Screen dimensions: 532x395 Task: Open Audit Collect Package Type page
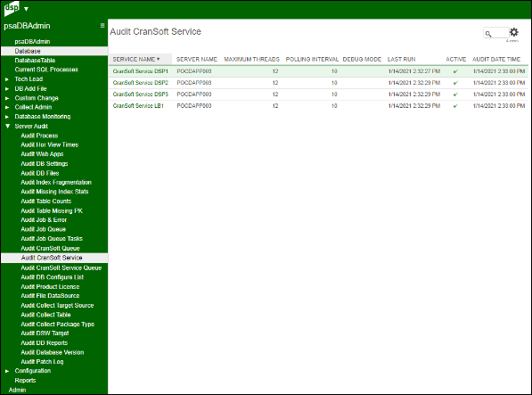pos(58,325)
